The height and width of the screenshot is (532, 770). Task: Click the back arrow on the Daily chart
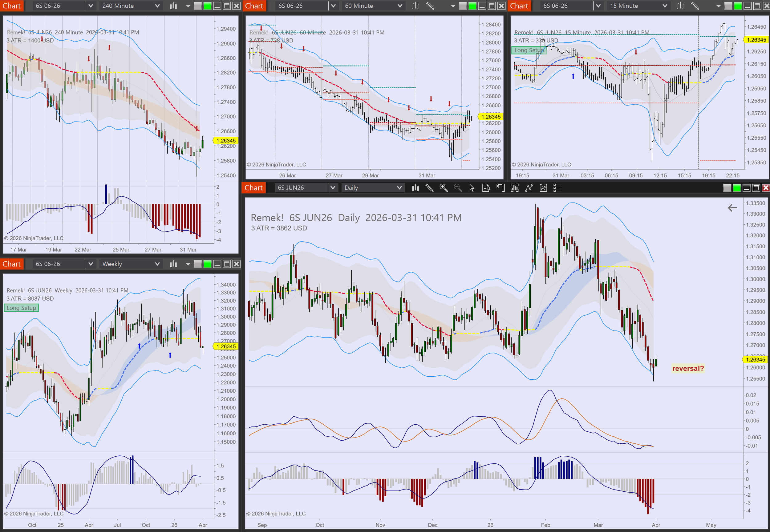[732, 208]
